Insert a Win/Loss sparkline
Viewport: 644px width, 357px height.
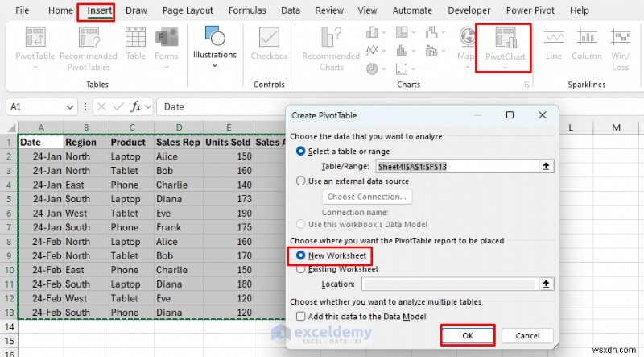point(620,48)
